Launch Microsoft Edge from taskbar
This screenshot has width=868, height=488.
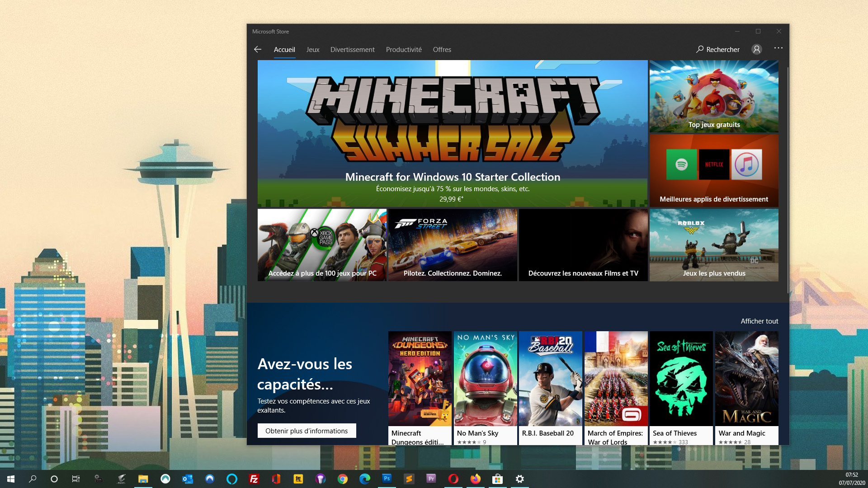click(364, 479)
